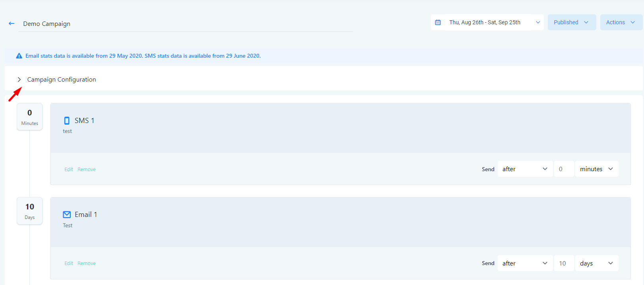The height and width of the screenshot is (285, 644).
Task: Click the Demo Campaign name field
Action: [186, 24]
